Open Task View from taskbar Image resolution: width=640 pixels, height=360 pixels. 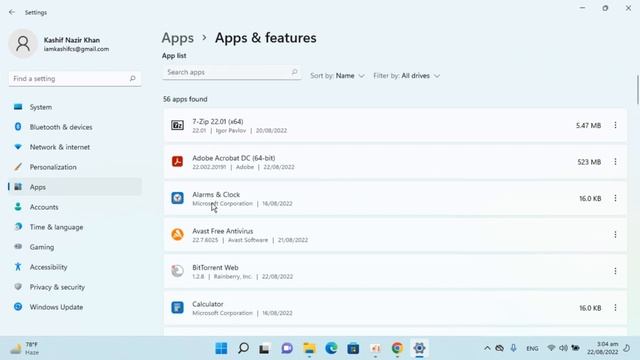tap(264, 349)
